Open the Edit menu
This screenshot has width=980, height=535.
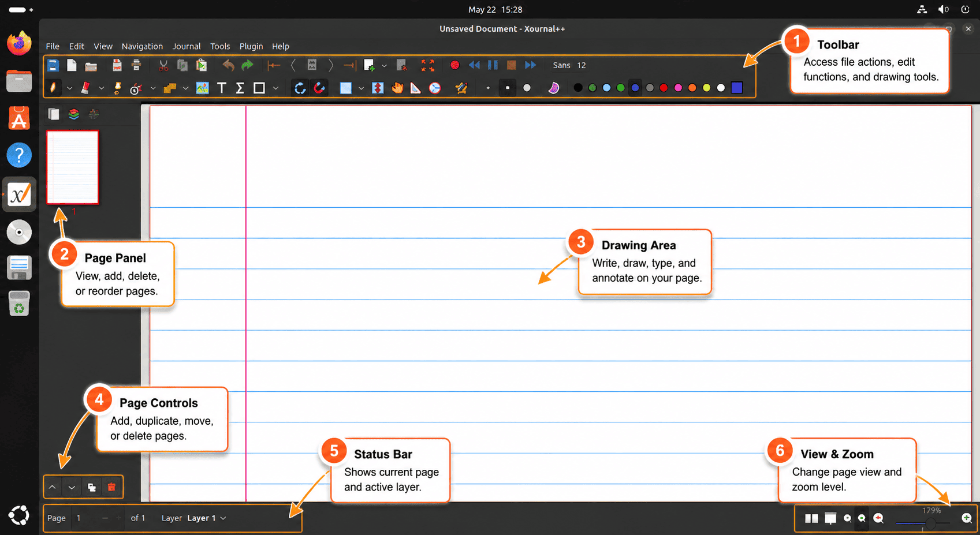tap(77, 46)
